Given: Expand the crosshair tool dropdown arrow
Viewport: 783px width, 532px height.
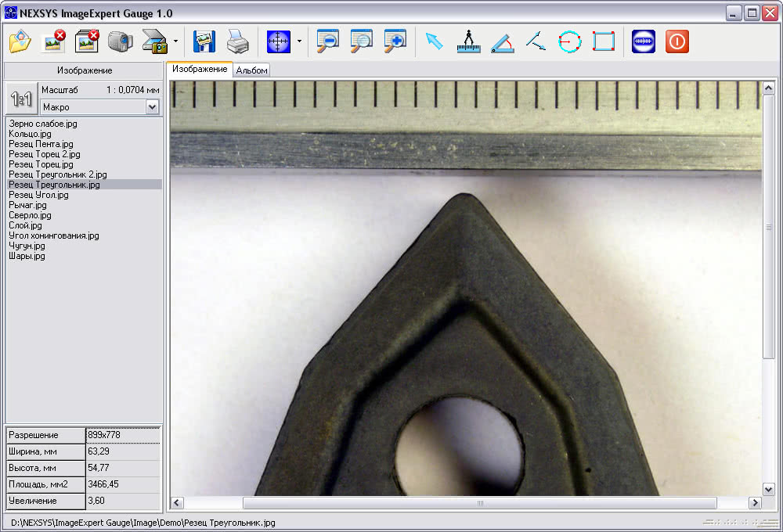Looking at the screenshot, I should tap(299, 41).
